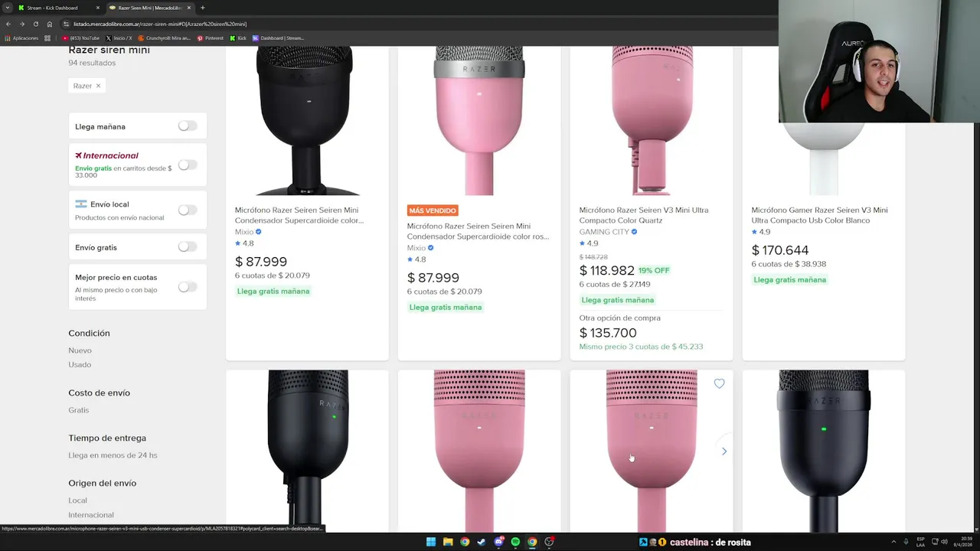Screen dimensions: 980x551
Task: Filter shipping origin by Local
Action: click(x=77, y=500)
